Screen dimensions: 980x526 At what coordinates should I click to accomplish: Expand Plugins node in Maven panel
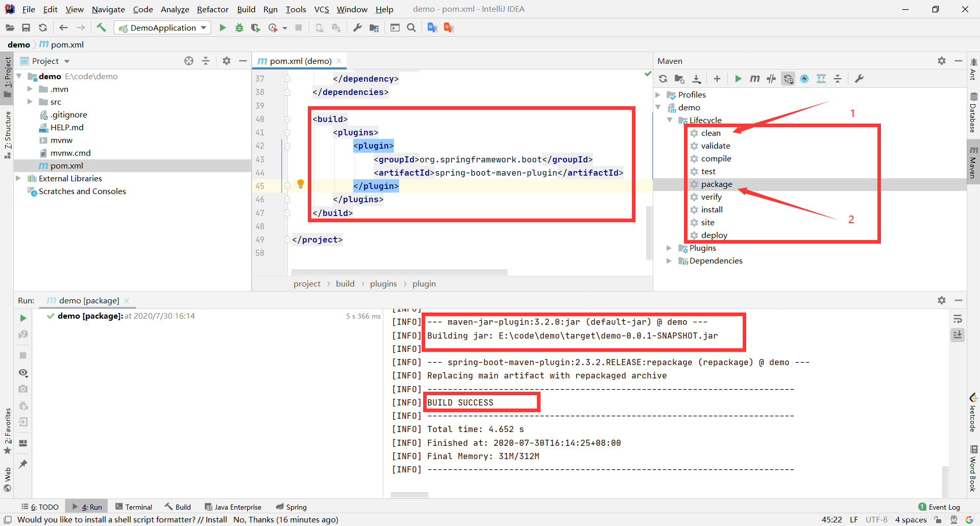669,248
